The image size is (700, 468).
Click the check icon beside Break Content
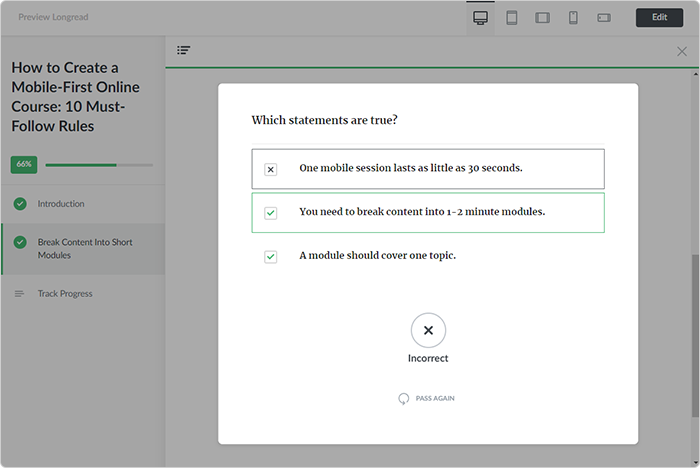(x=20, y=242)
